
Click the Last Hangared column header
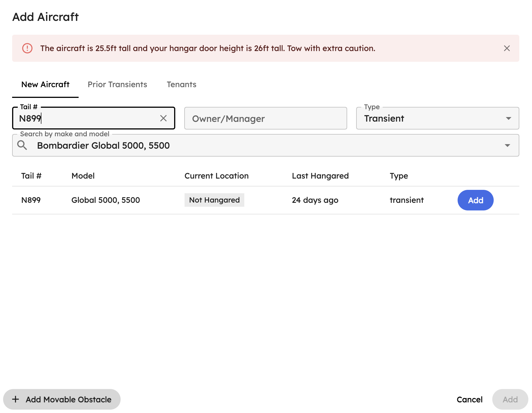(x=320, y=176)
